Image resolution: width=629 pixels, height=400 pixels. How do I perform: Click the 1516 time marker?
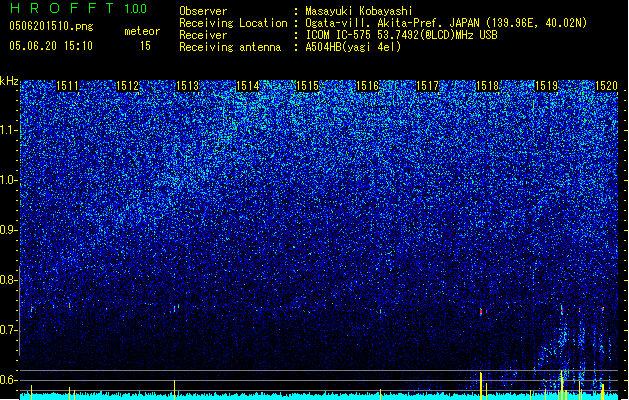coord(367,86)
